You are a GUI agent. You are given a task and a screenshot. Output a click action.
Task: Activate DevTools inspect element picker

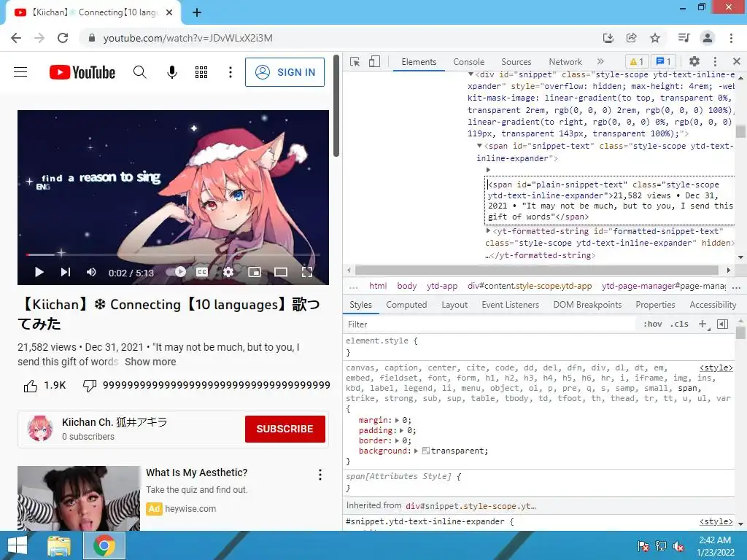tap(355, 61)
